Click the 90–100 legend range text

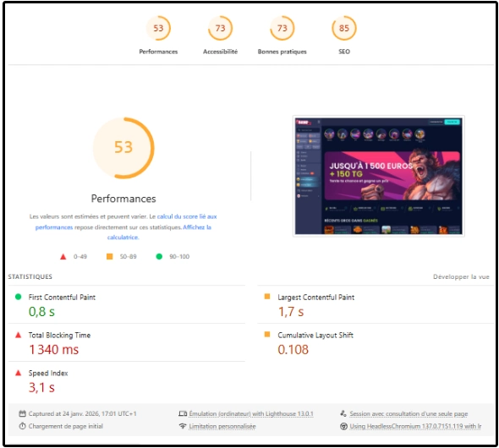point(179,257)
